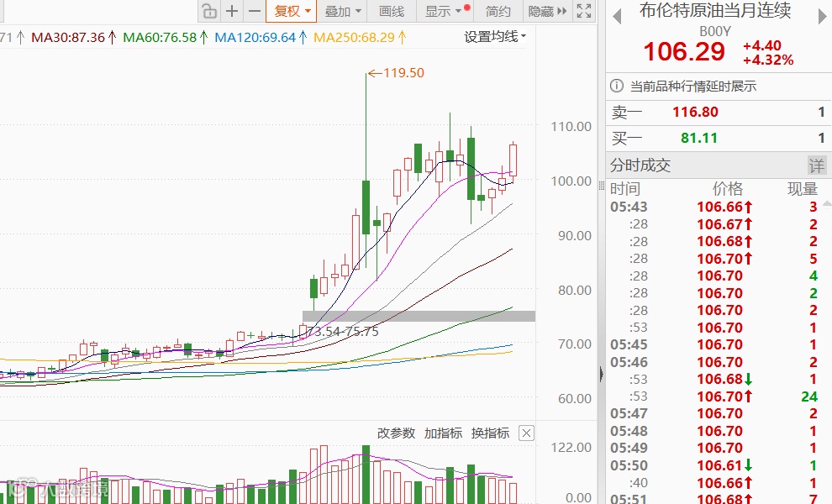832x504 pixels.
Task: Click the 价格 column header
Action: pos(728,188)
